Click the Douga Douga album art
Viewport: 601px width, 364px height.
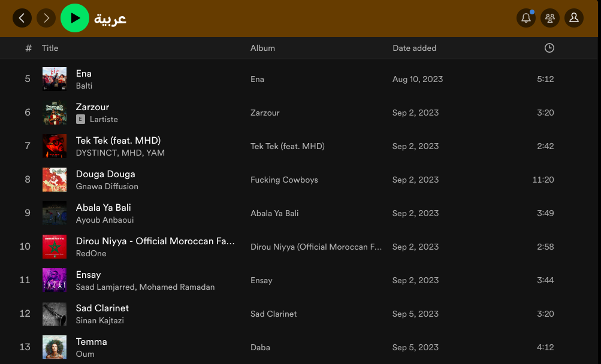click(55, 180)
